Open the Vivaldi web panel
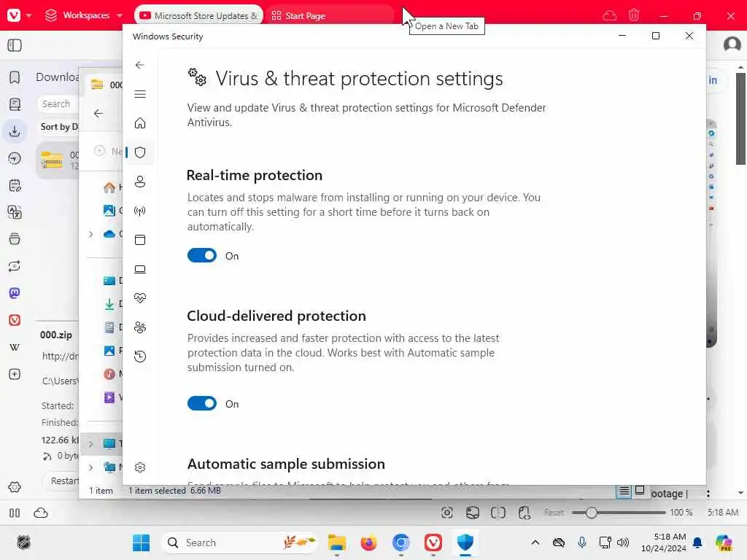 pos(15,320)
